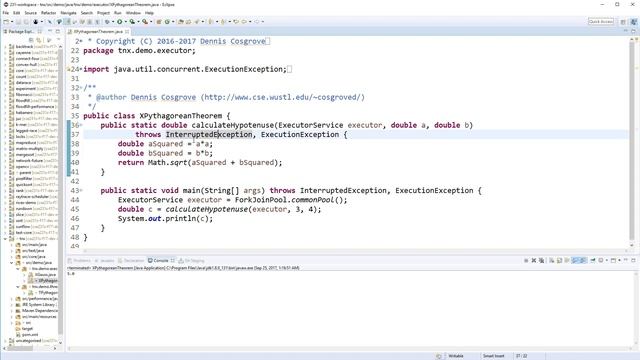Viewport: 640px width, 360px height.
Task: Click the External Tools run icon
Action: tap(145, 22)
